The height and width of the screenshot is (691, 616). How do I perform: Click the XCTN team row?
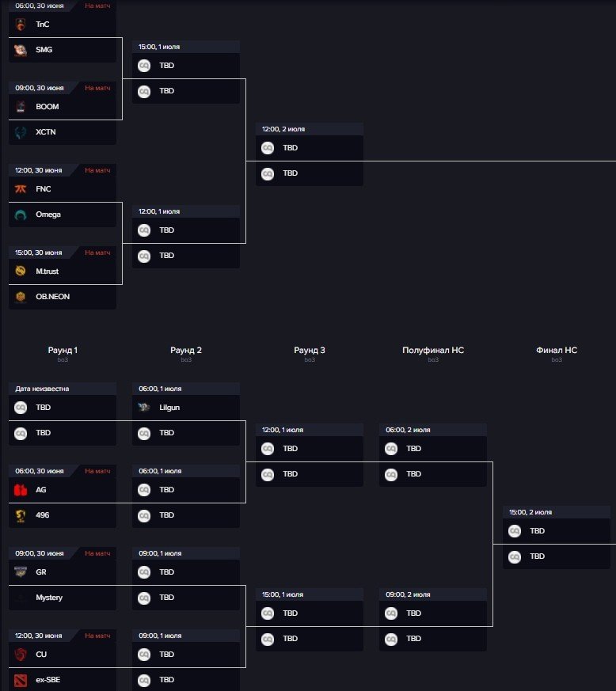click(63, 132)
